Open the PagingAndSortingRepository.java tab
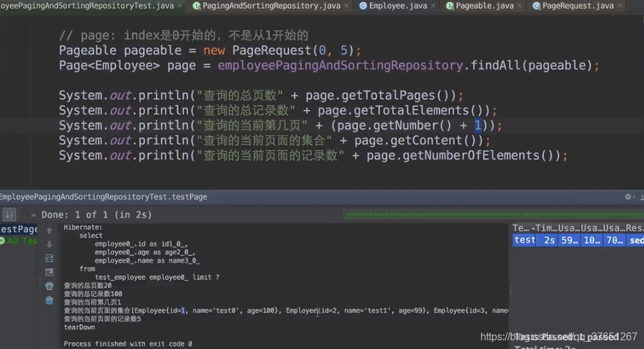This screenshot has height=349, width=644. tap(271, 6)
